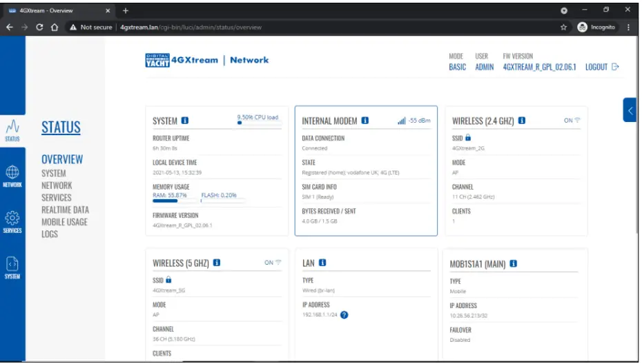
Task: Click the ADMIN user link
Action: [x=485, y=67]
